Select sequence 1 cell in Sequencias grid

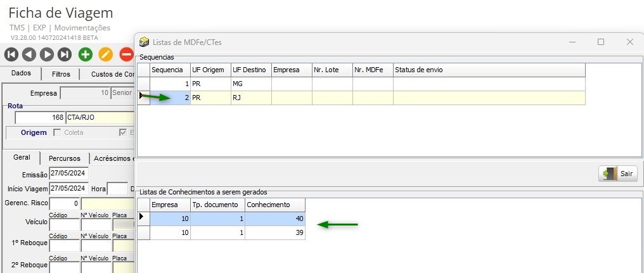[170, 84]
